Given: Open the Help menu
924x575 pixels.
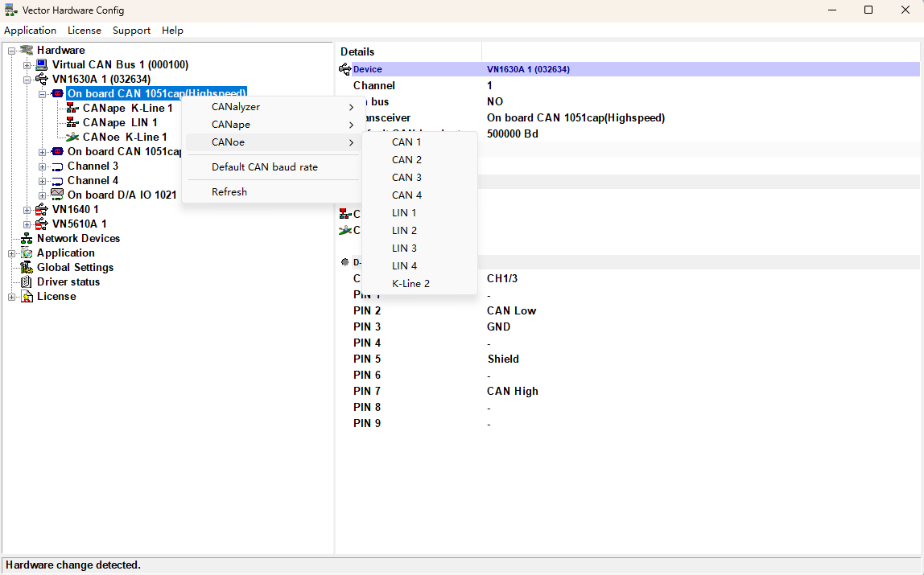Looking at the screenshot, I should tap(173, 30).
